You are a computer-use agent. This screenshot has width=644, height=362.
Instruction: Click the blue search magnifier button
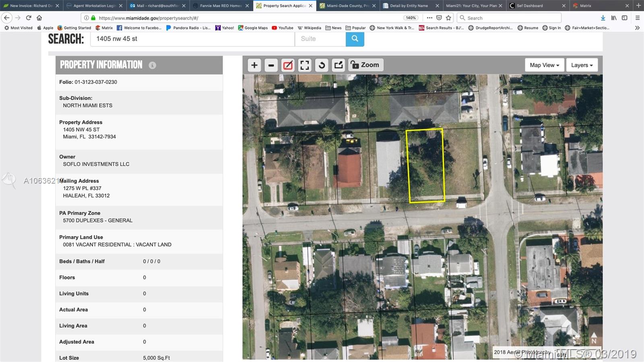pos(355,39)
